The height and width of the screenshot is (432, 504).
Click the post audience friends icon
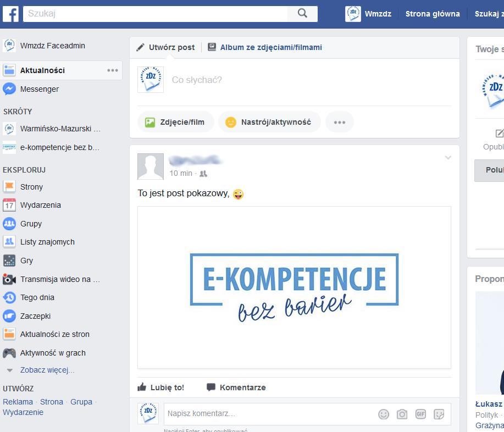point(203,174)
